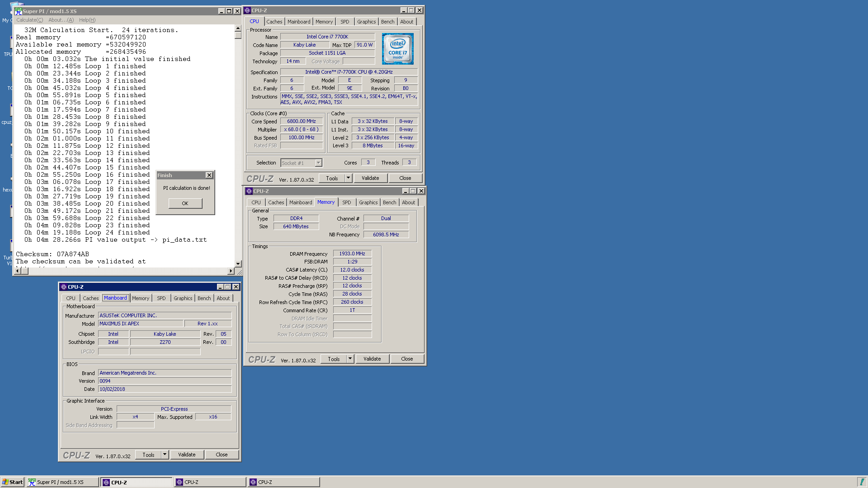Switch to Bench tab in top CPU-Z window
Image resolution: width=868 pixels, height=488 pixels.
[x=387, y=22]
